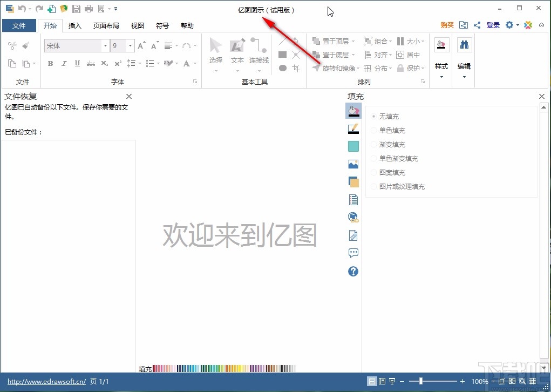Click the 居中 button
Screen dimensions: 551x392
[x=409, y=55]
